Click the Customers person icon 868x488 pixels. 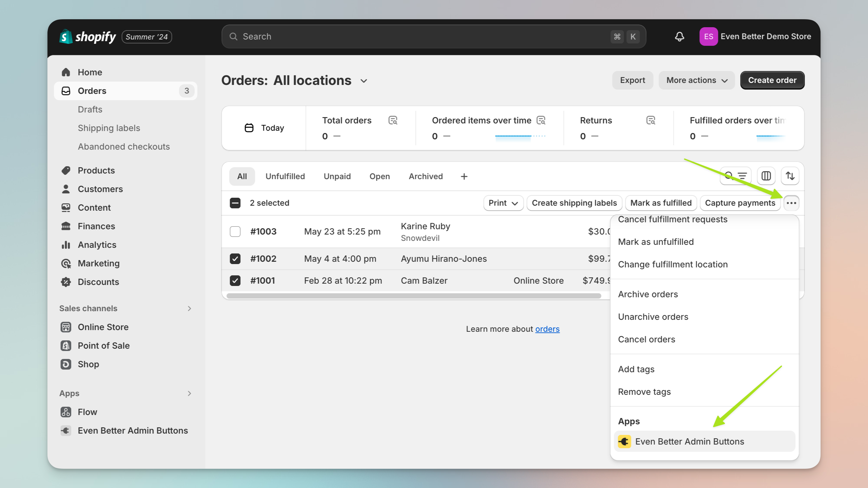tap(66, 189)
